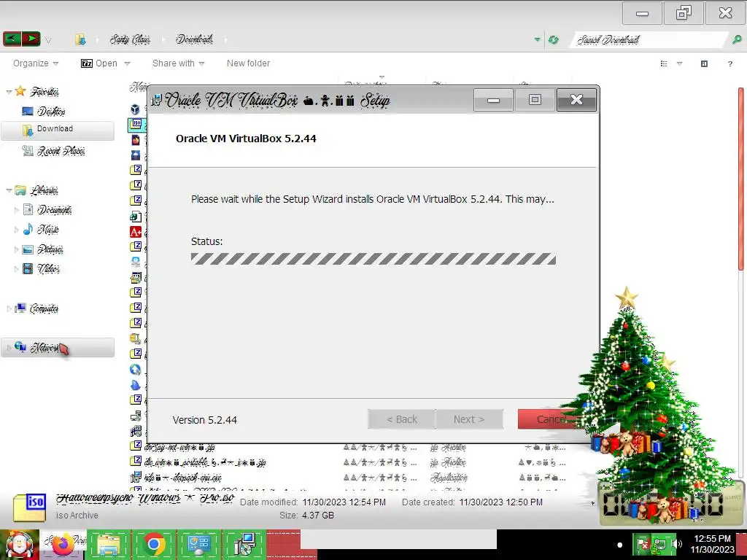The height and width of the screenshot is (560, 747).
Task: Click the Action Center flag tray icon
Action: pyautogui.click(x=642, y=544)
